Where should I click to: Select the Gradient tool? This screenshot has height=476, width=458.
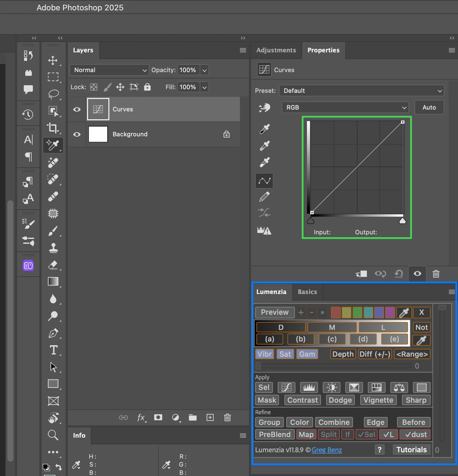[x=53, y=282]
